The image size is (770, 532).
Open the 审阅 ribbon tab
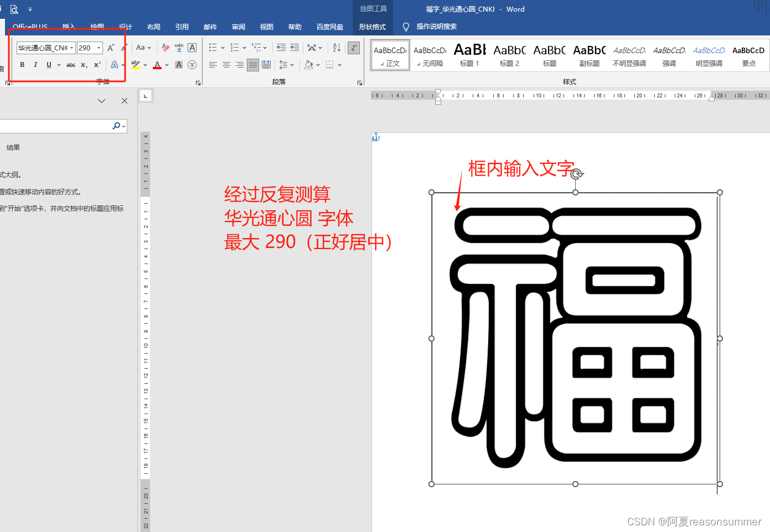tap(239, 27)
